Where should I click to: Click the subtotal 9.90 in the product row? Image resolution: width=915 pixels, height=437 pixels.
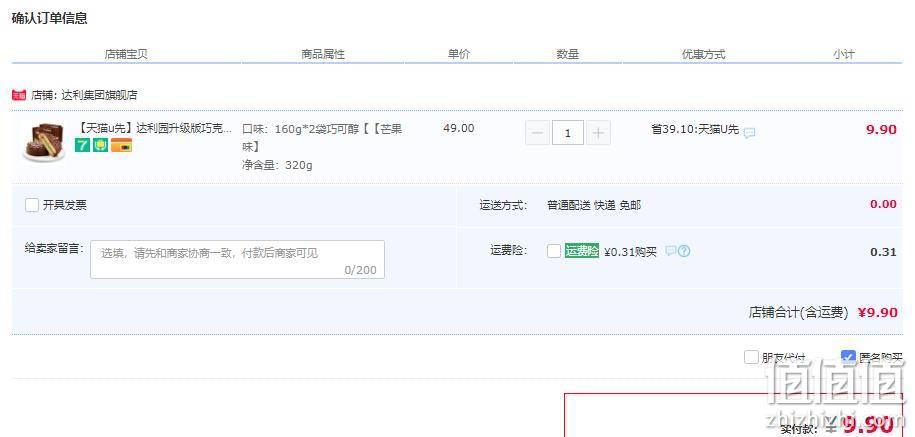(881, 130)
